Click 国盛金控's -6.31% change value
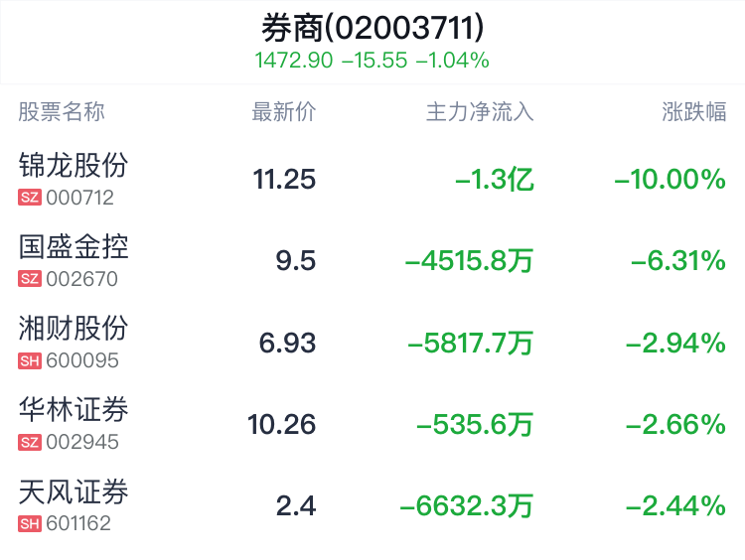 click(x=678, y=261)
